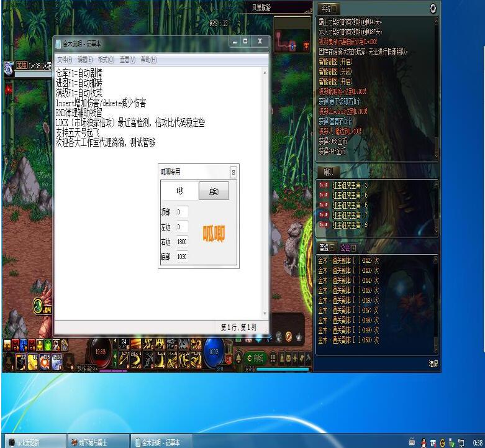The image size is (485, 448).
Task: Click Notepad line 仓库F1=自动剧情
Action: pyautogui.click(x=79, y=73)
